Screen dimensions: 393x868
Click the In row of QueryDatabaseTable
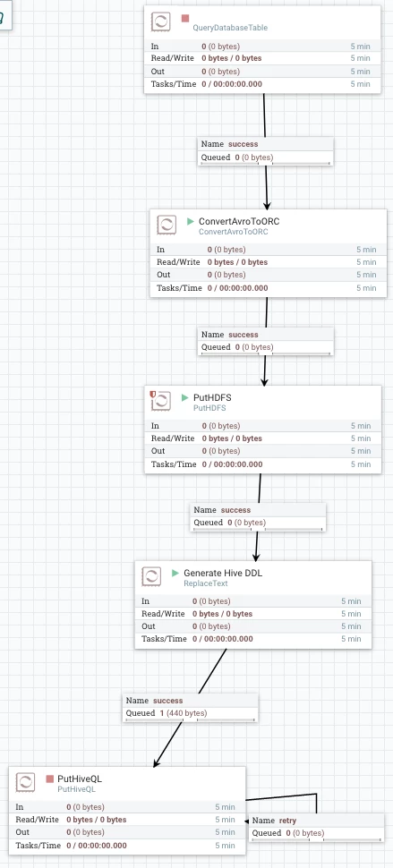pos(262,47)
